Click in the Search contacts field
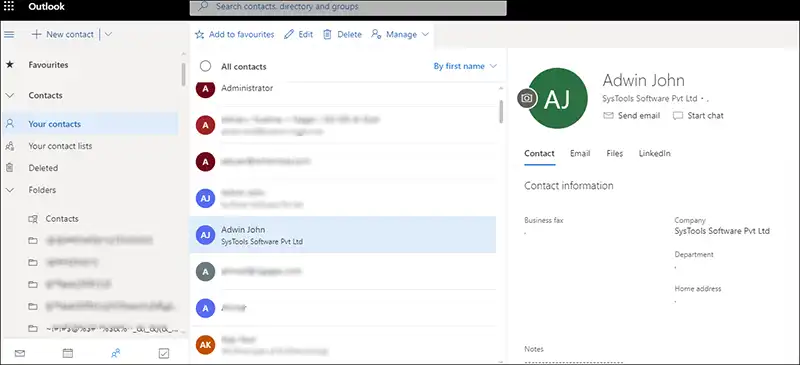This screenshot has width=800, height=365. point(348,7)
